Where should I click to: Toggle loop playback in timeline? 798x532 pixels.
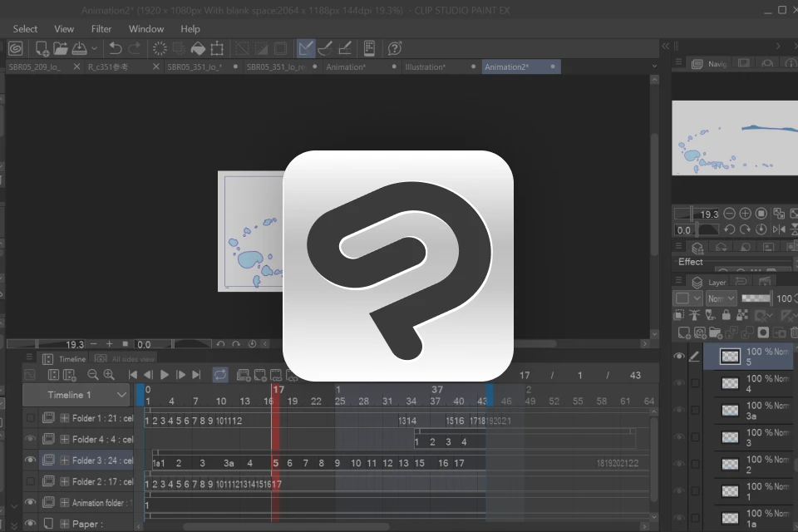tap(219, 375)
